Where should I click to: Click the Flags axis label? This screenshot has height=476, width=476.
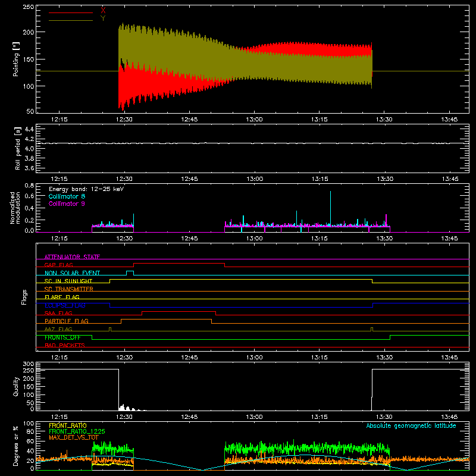click(x=24, y=297)
